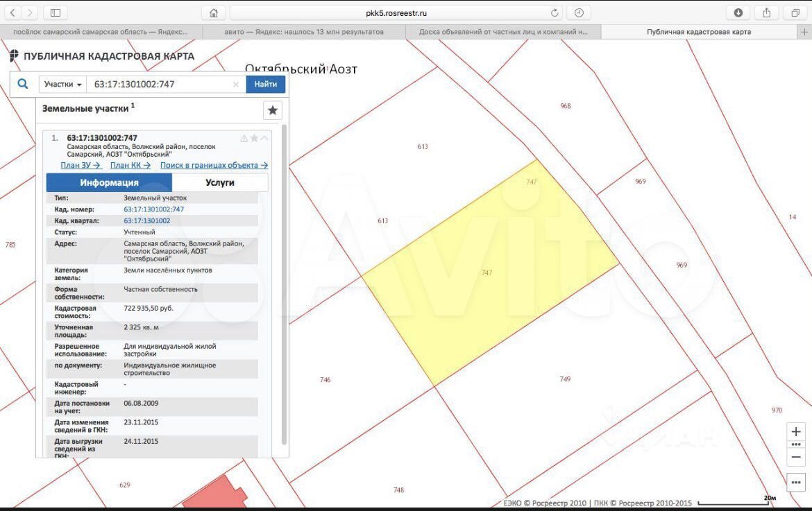
Task: Go back with Safari's back arrow
Action: click(x=13, y=12)
